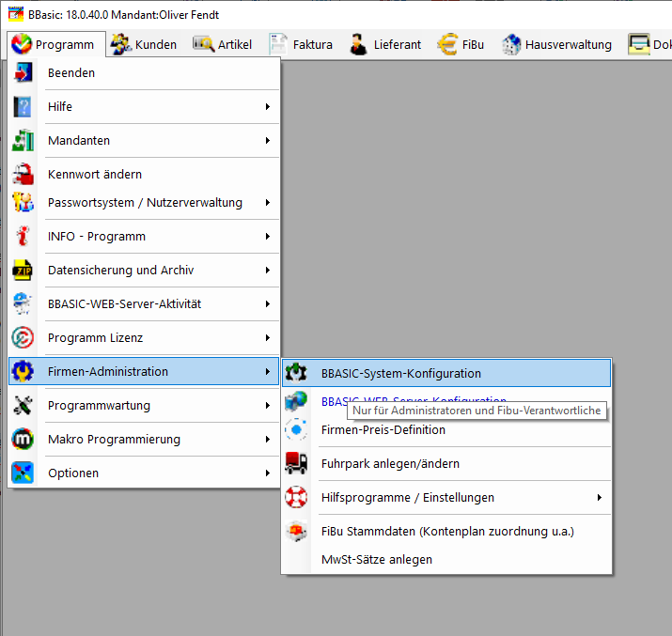Expand Hilfsprogramme / Einstellungen submenu arrow
672x636 pixels.
(599, 497)
